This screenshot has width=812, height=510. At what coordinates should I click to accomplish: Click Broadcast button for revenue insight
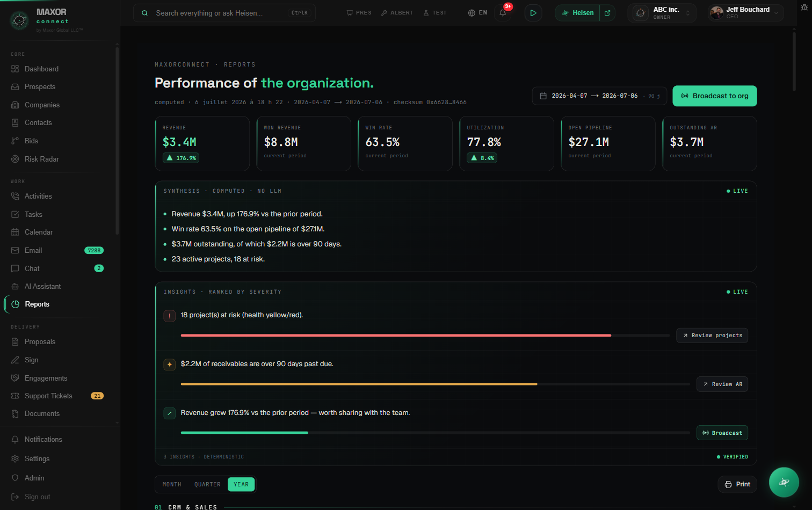(722, 433)
